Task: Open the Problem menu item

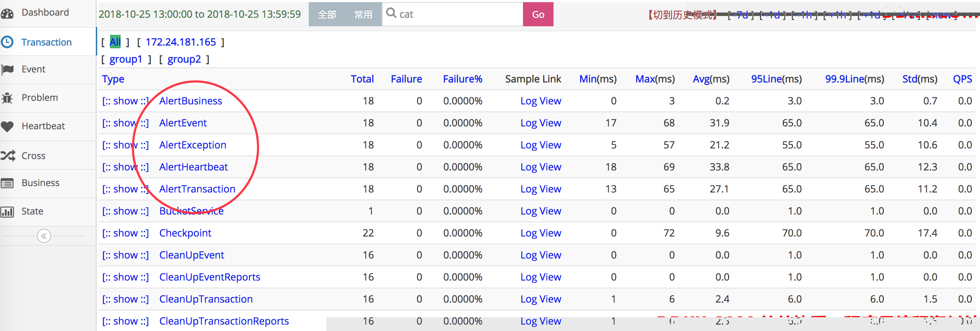Action: click(x=40, y=98)
